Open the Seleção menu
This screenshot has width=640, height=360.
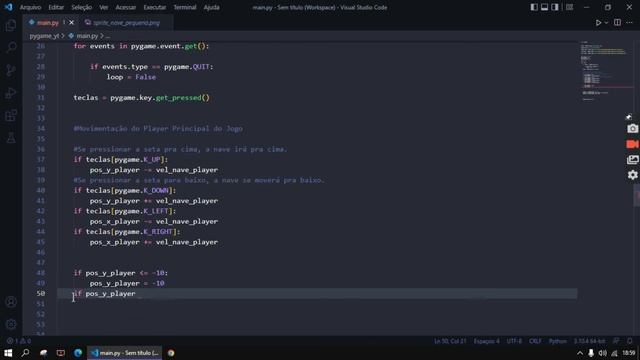82,7
